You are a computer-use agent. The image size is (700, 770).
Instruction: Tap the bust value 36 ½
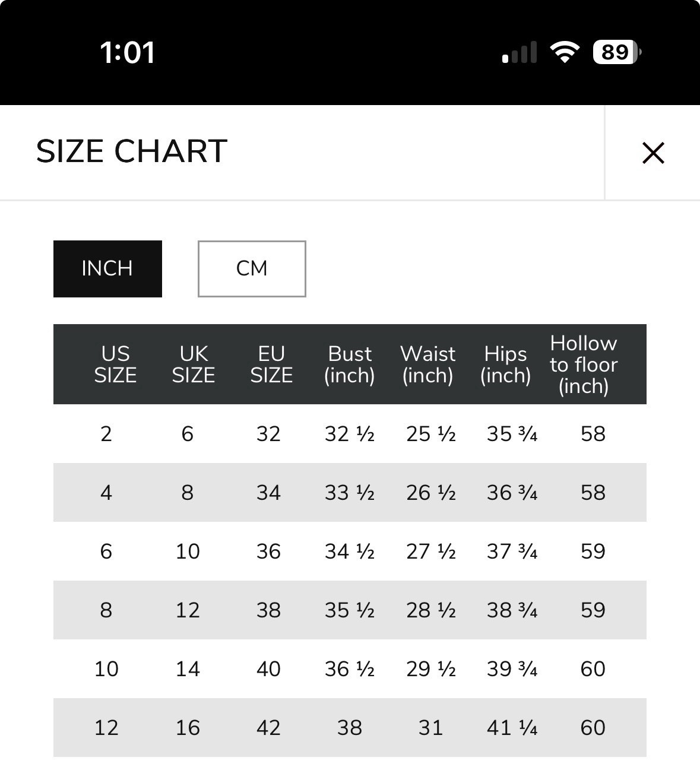pos(350,669)
